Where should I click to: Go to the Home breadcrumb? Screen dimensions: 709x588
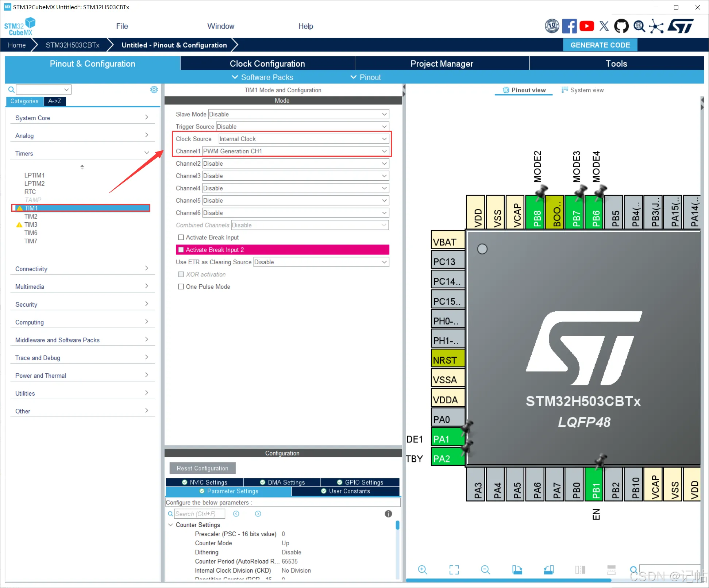(x=17, y=45)
